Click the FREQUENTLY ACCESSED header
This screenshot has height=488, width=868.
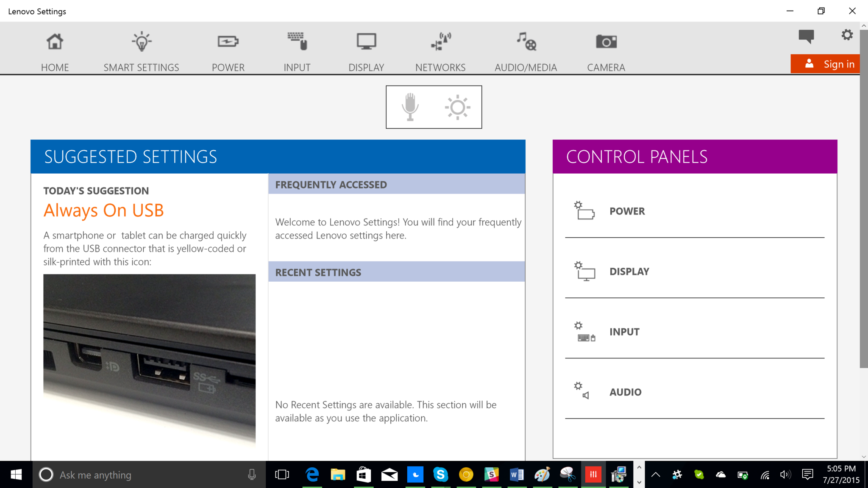tap(397, 184)
